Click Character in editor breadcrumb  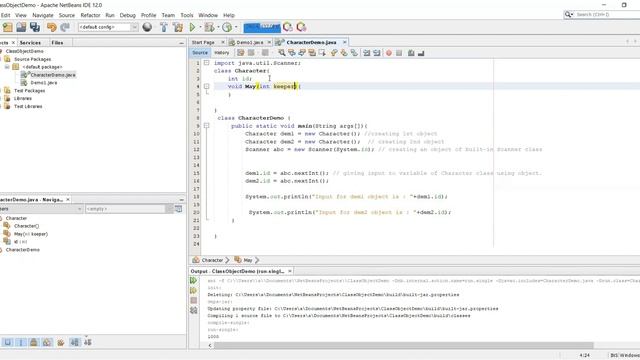(212, 260)
